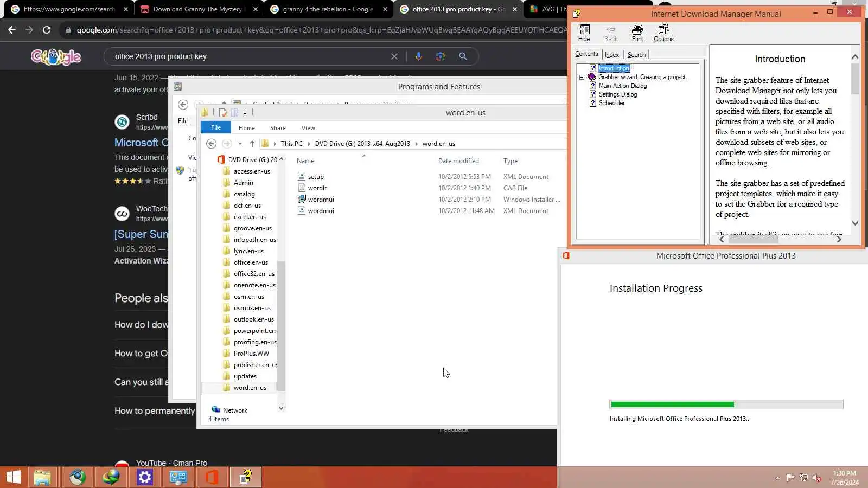The width and height of the screenshot is (868, 488).
Task: Reload the Chrome page
Action: click(47, 30)
